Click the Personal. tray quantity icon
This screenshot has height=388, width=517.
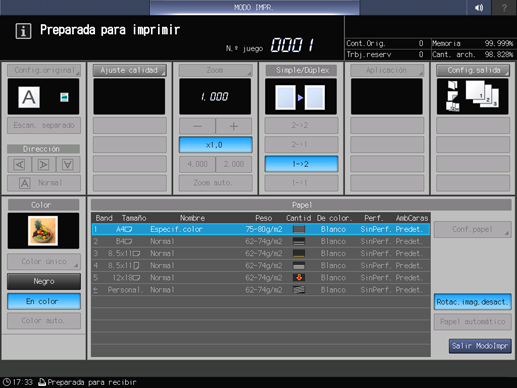click(299, 290)
